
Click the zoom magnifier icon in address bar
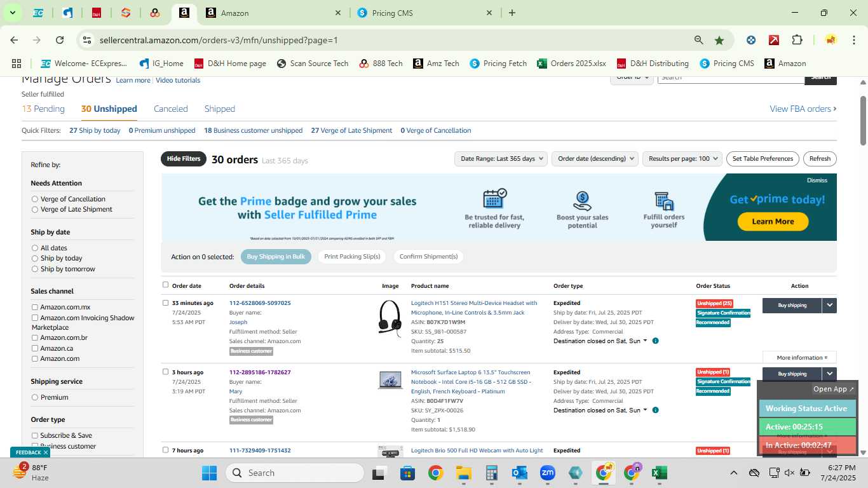coord(699,40)
